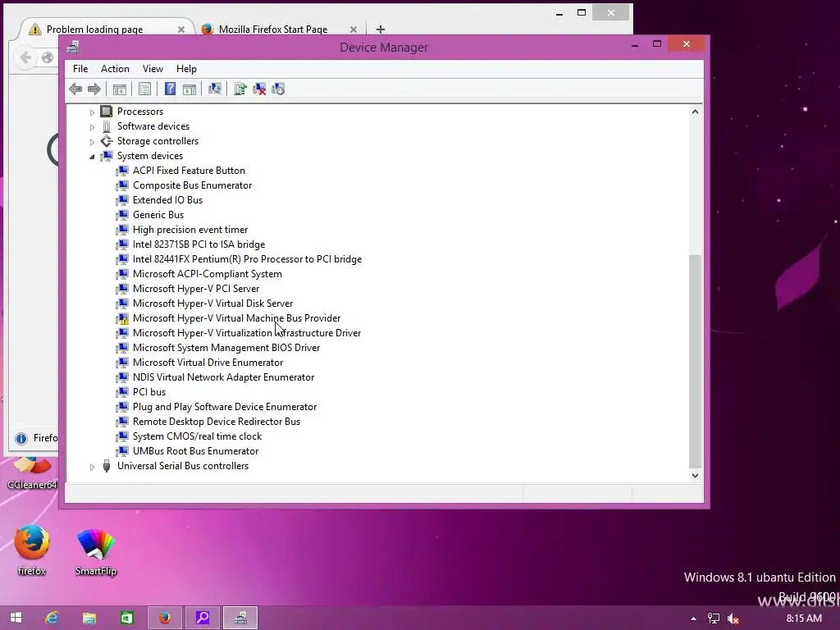Open Firefox desktop shortcut

tap(32, 550)
